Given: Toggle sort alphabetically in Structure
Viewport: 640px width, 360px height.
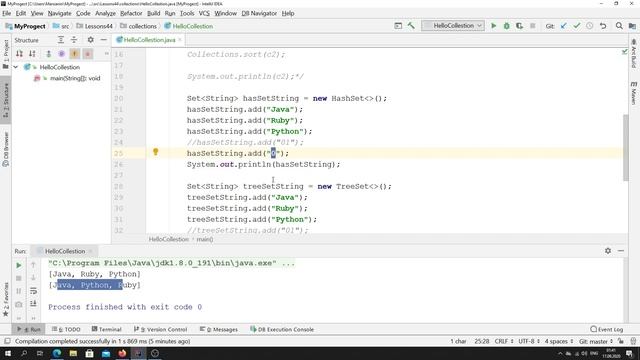Looking at the screenshot, I should click(32, 53).
